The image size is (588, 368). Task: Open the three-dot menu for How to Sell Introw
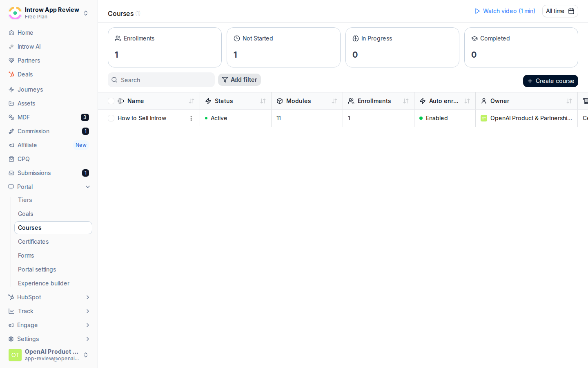click(x=191, y=118)
